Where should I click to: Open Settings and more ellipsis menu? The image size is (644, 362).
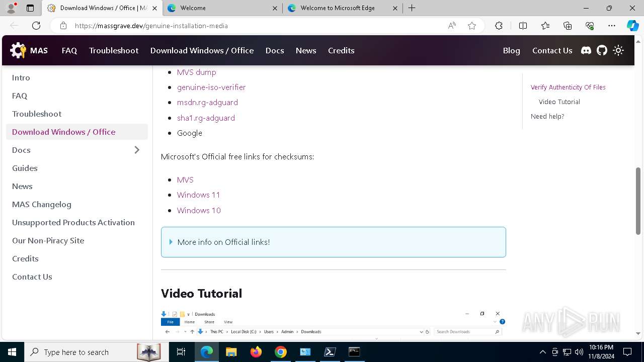pyautogui.click(x=612, y=26)
